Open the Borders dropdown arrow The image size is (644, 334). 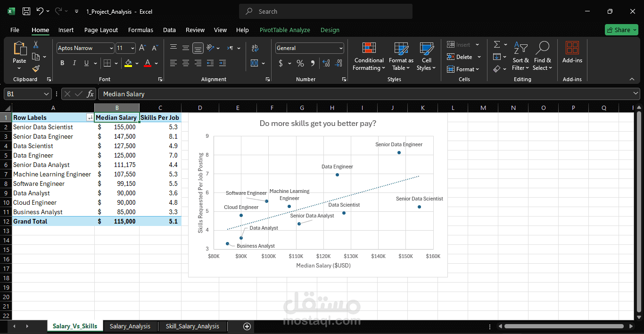[116, 63]
